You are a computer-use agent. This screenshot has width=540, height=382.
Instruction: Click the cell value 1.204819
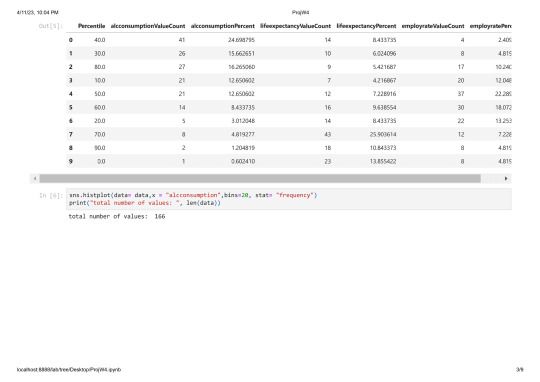(243, 148)
